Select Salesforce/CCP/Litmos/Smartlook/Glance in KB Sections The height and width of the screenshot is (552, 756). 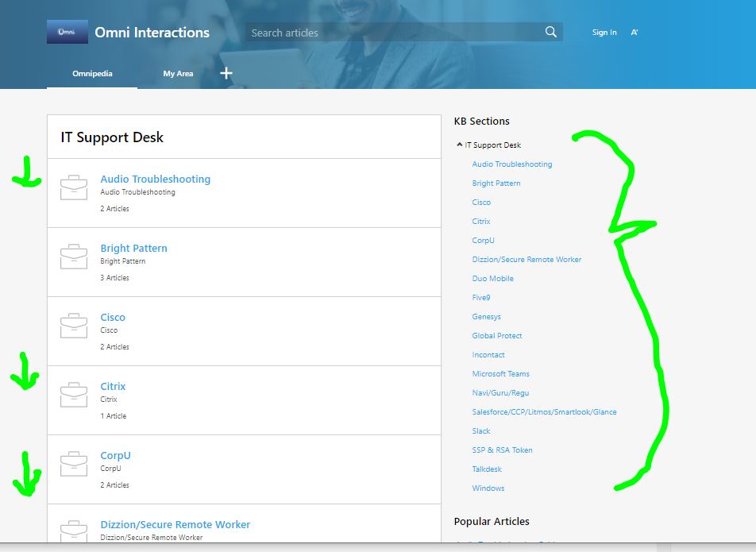click(544, 411)
